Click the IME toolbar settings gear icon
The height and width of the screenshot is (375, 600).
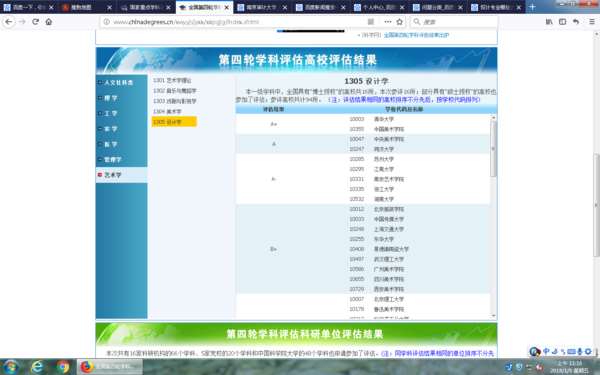tap(588, 351)
